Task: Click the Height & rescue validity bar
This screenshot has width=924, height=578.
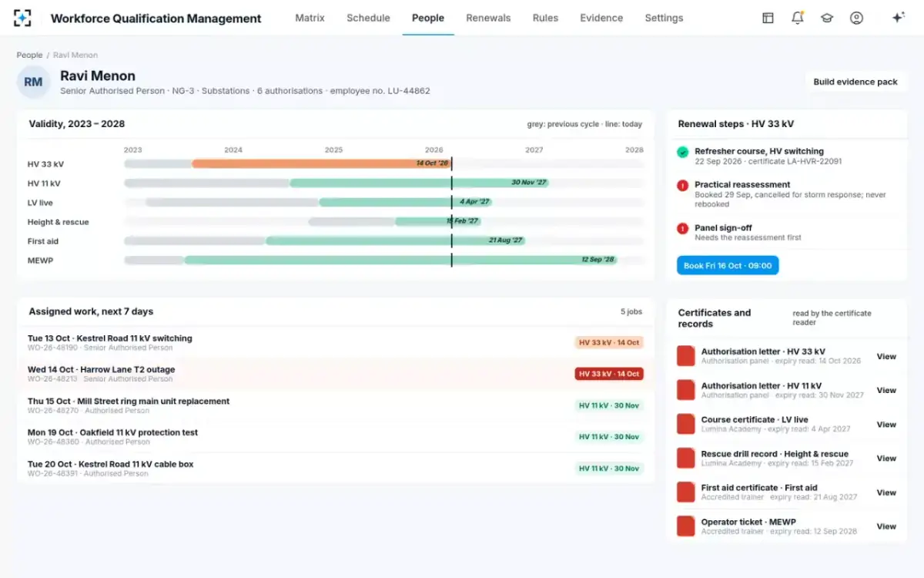Action: [x=437, y=221]
